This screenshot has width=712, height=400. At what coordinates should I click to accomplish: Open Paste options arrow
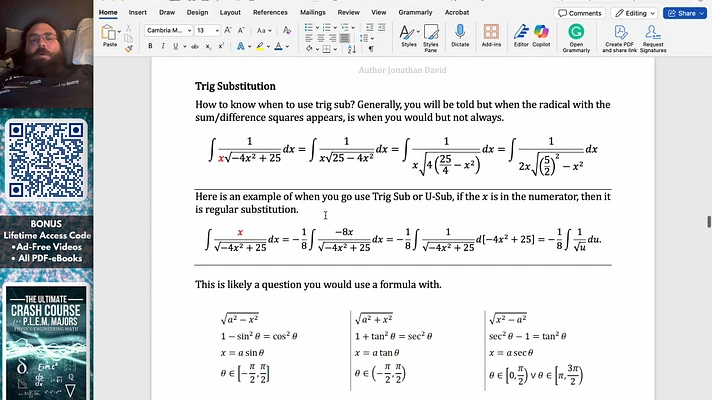click(x=119, y=32)
